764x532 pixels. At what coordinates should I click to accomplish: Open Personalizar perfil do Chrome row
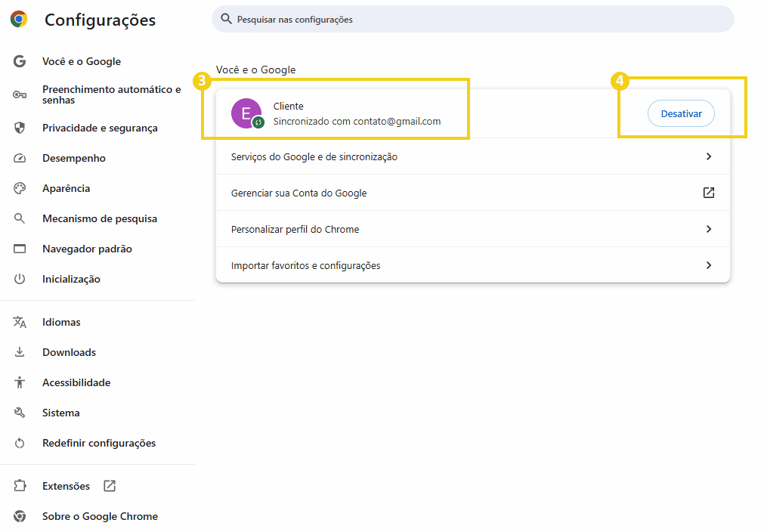coord(472,229)
